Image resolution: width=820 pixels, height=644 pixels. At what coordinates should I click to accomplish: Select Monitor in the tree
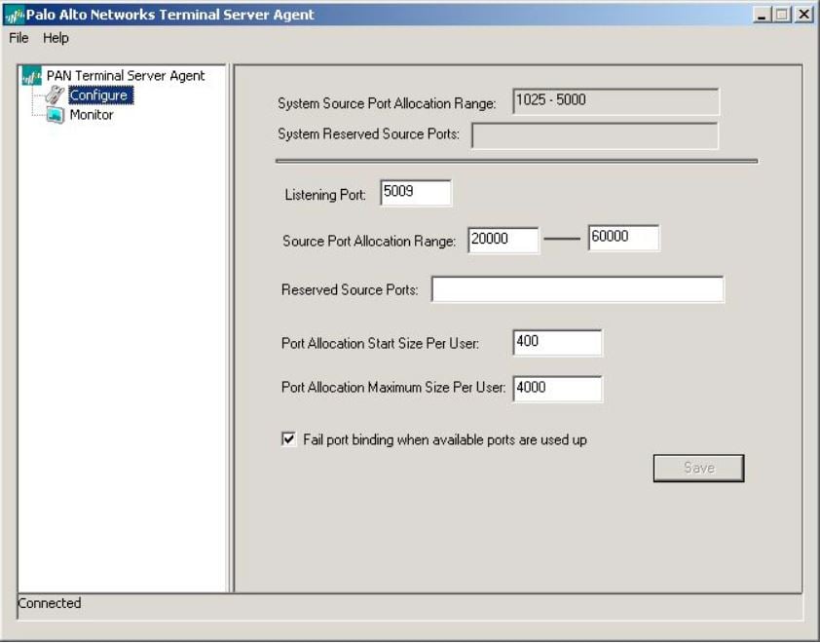[92, 115]
